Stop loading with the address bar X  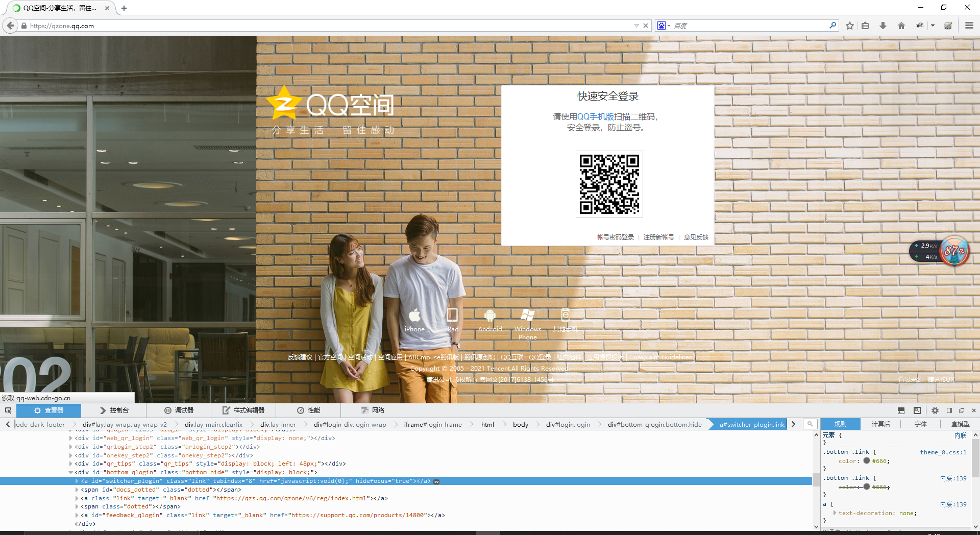646,26
